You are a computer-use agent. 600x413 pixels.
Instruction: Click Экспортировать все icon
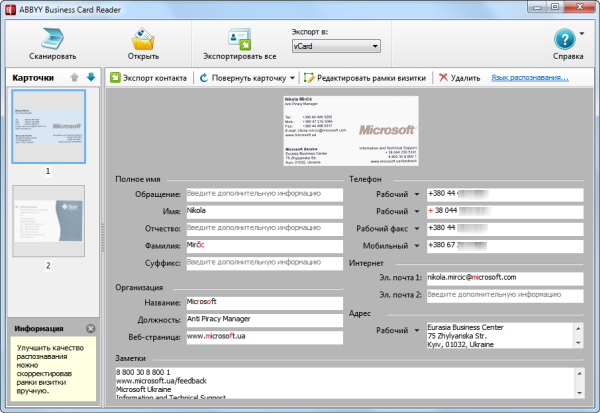point(240,39)
